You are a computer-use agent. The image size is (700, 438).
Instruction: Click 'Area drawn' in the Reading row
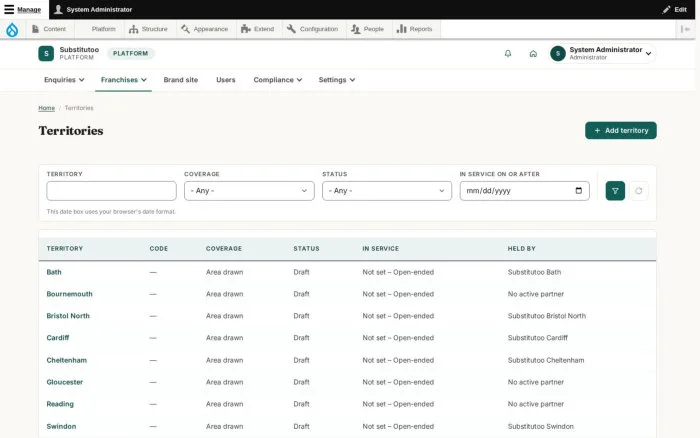225,404
